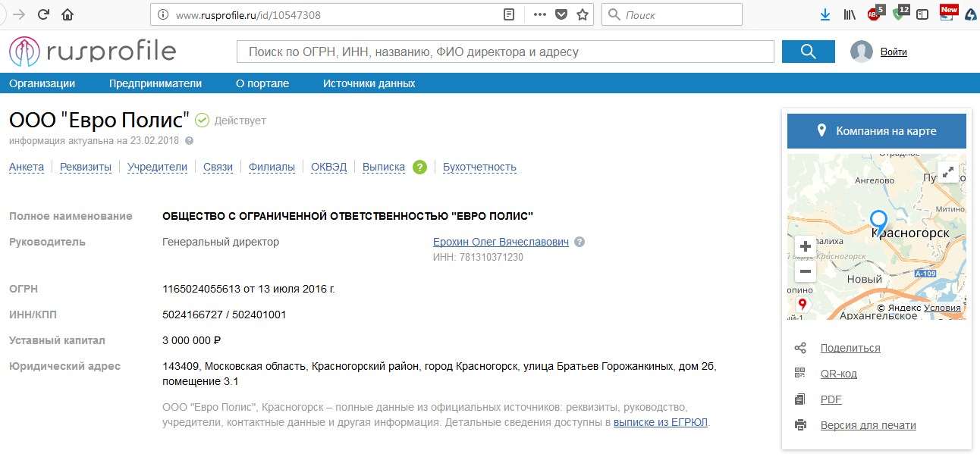This screenshot has height=457, width=980.
Task: Click the legal address text 143409
Action: [440, 374]
